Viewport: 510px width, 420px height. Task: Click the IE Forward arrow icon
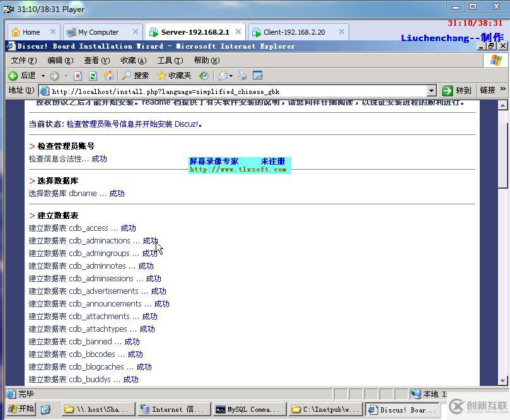point(54,76)
